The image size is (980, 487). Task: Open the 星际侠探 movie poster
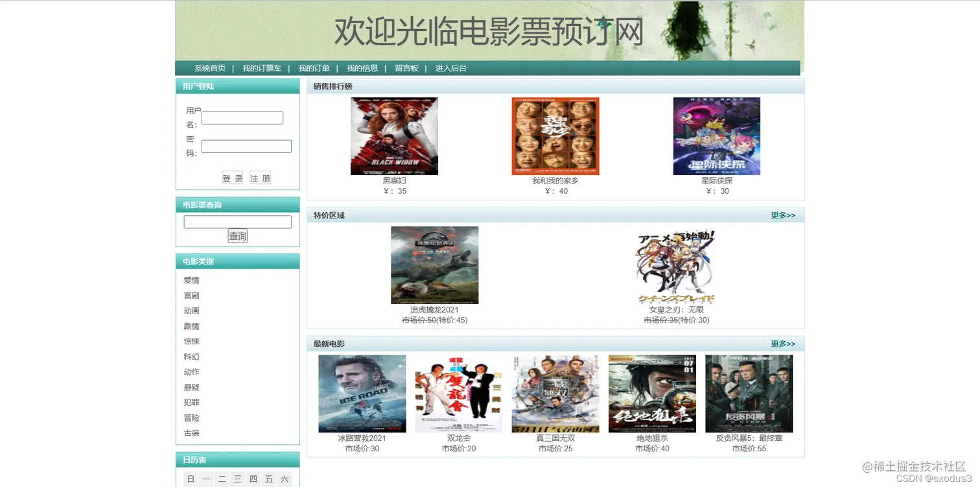pos(716,136)
